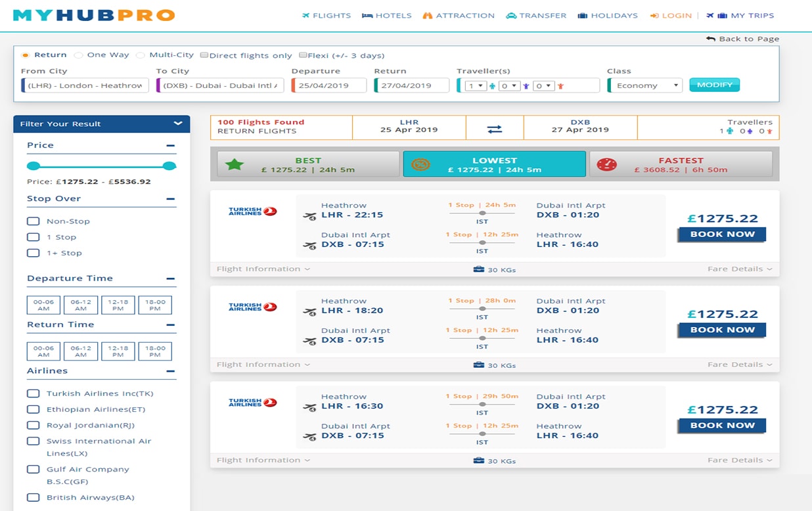Open MY TRIPS menu

pyautogui.click(x=740, y=16)
